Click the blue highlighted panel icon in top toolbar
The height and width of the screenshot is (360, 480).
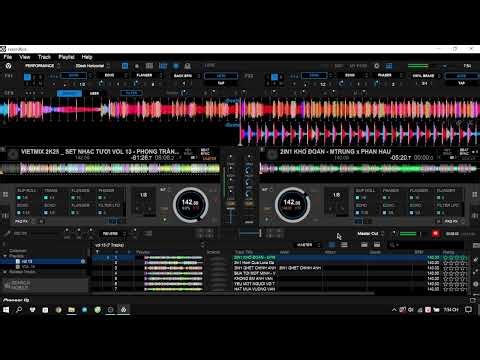tap(125, 66)
